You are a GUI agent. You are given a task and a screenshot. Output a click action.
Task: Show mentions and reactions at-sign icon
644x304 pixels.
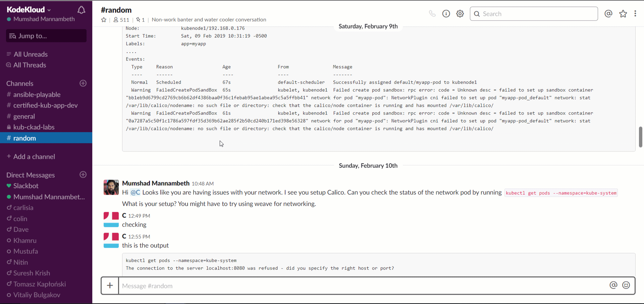tap(608, 14)
